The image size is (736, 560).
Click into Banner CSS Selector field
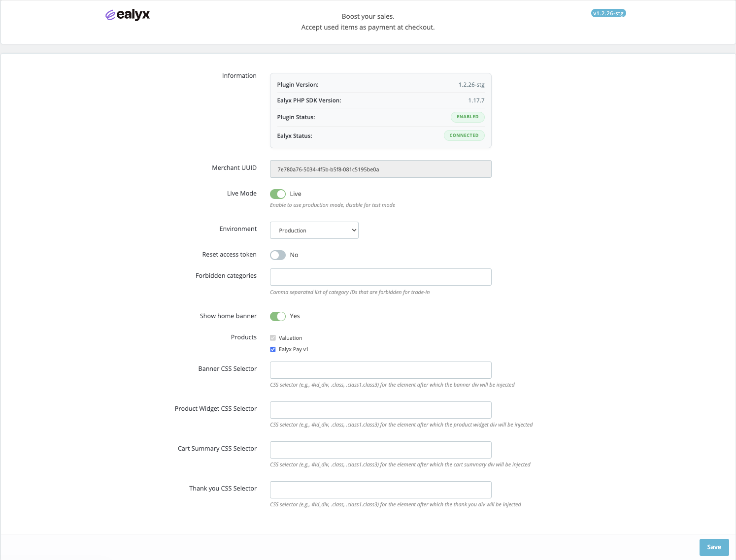380,370
